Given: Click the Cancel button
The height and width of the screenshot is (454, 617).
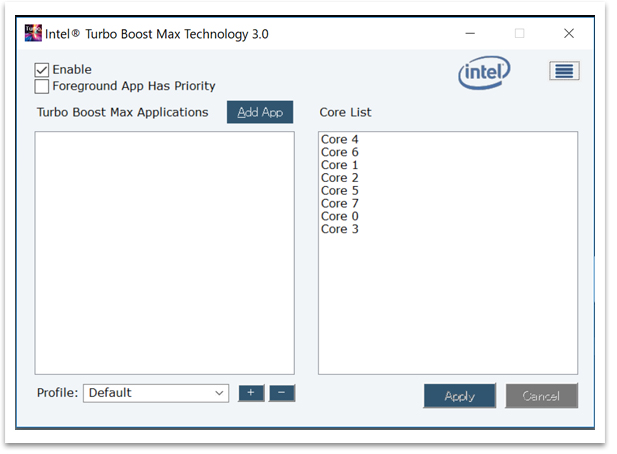Looking at the screenshot, I should (541, 396).
